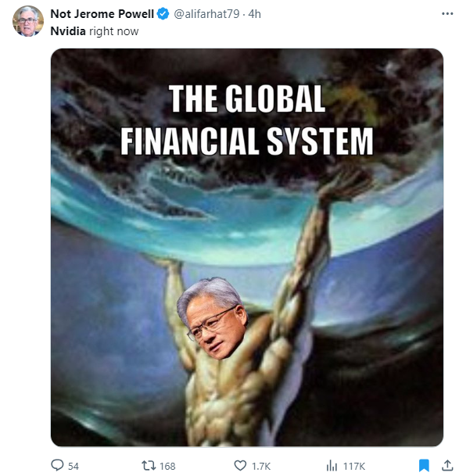Click the reply speech bubble icon
459x476 pixels.
pos(57,465)
